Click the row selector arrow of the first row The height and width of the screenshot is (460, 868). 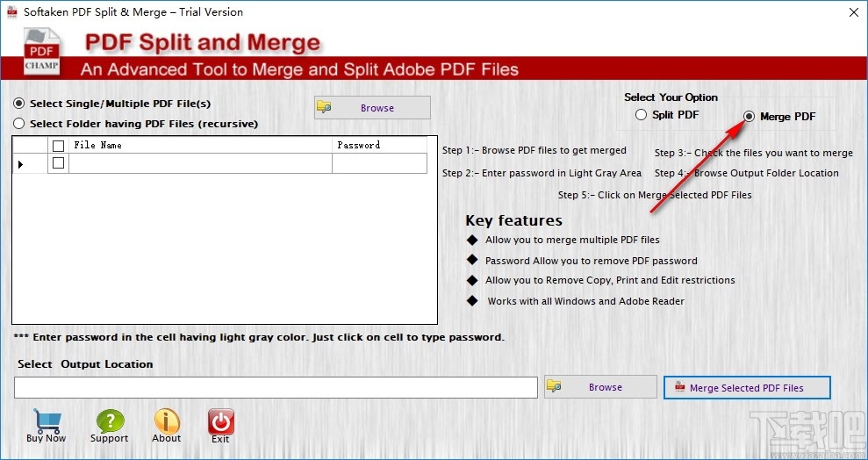tap(21, 164)
